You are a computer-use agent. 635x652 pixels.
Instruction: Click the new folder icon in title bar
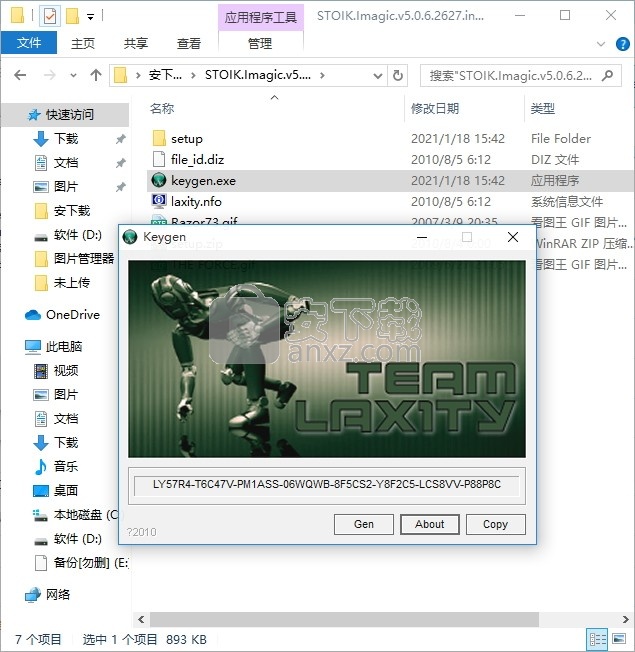[x=72, y=16]
